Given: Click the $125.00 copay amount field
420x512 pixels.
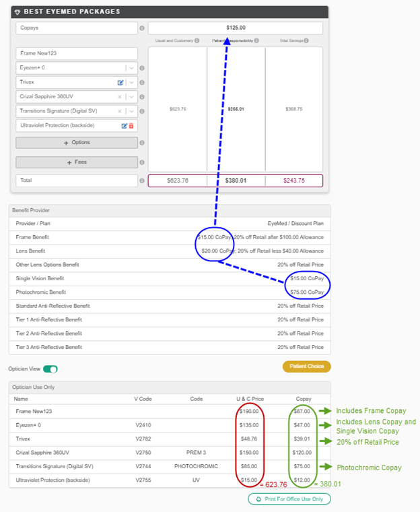Looking at the screenshot, I should tap(236, 28).
